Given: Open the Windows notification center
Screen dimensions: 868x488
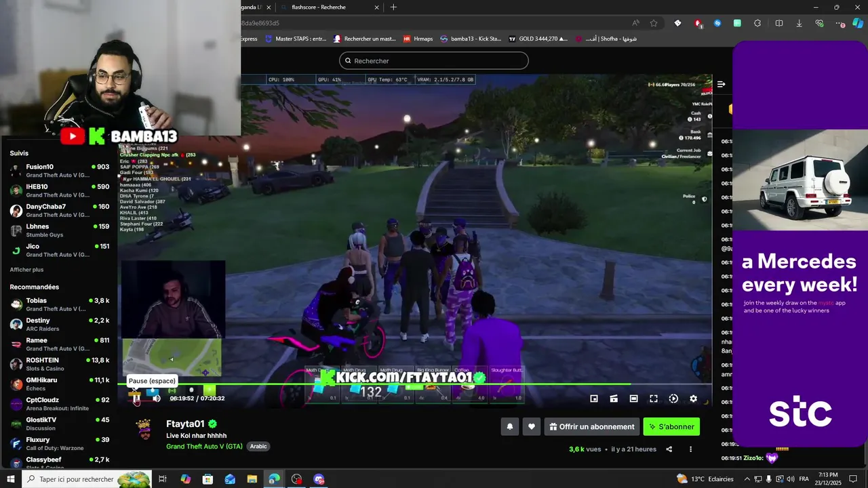Looking at the screenshot, I should click(x=852, y=479).
